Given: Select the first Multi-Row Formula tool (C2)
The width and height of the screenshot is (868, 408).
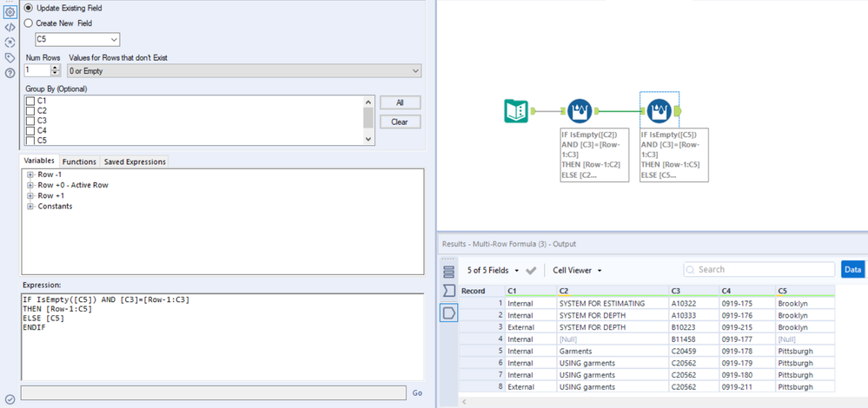Looking at the screenshot, I should (x=580, y=111).
